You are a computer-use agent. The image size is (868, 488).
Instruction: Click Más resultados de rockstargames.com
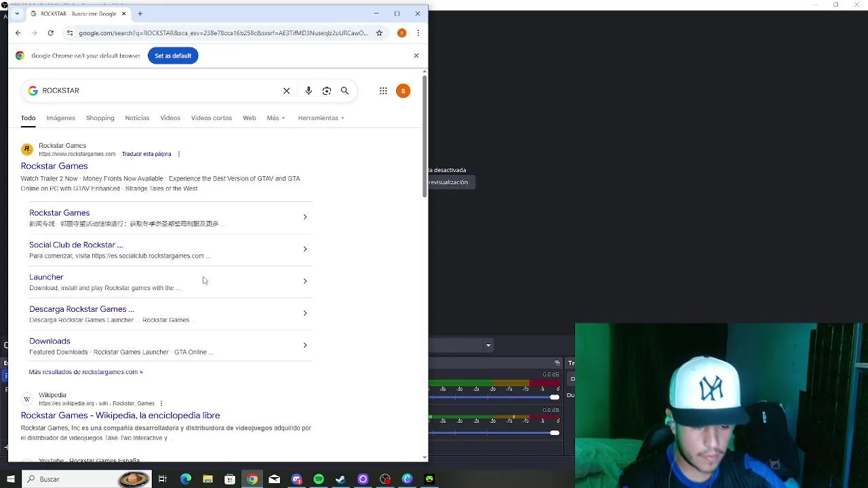coord(85,371)
